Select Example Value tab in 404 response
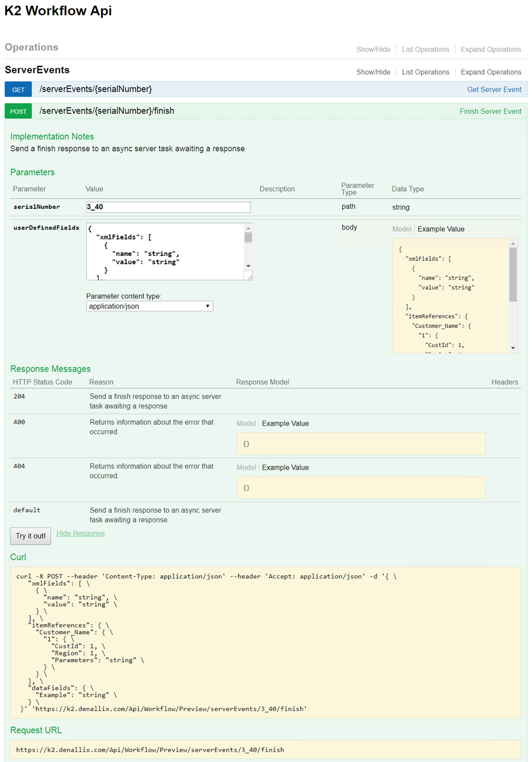This screenshot has width=532, height=762. [285, 468]
